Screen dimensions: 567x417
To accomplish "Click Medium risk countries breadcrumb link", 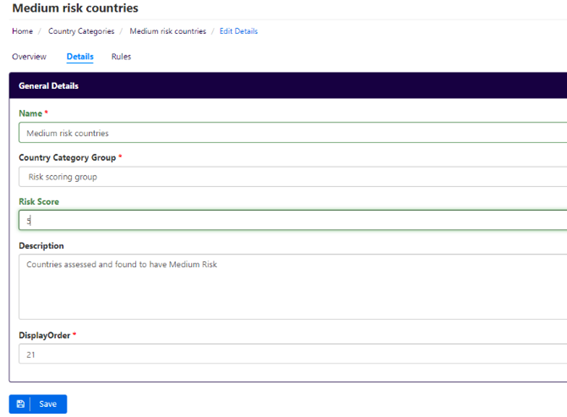I will pyautogui.click(x=168, y=31).
